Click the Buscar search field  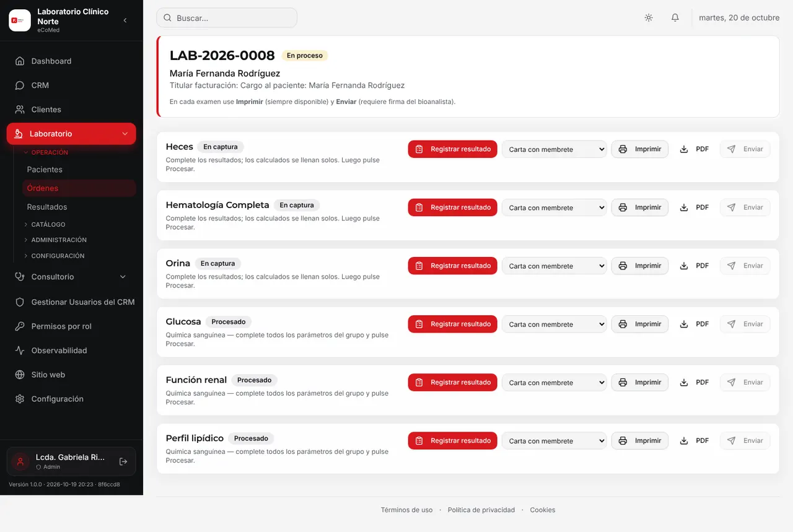click(227, 18)
